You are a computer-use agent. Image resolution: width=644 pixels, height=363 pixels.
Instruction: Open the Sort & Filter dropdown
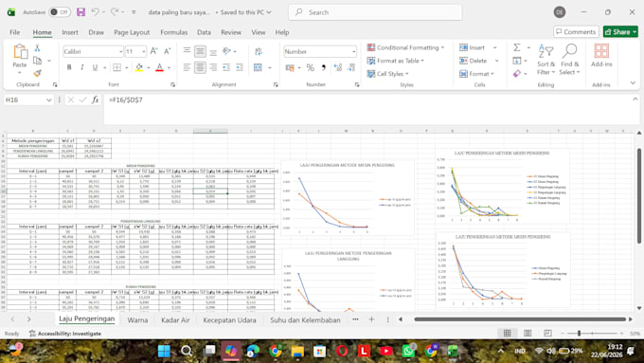pyautogui.click(x=546, y=60)
